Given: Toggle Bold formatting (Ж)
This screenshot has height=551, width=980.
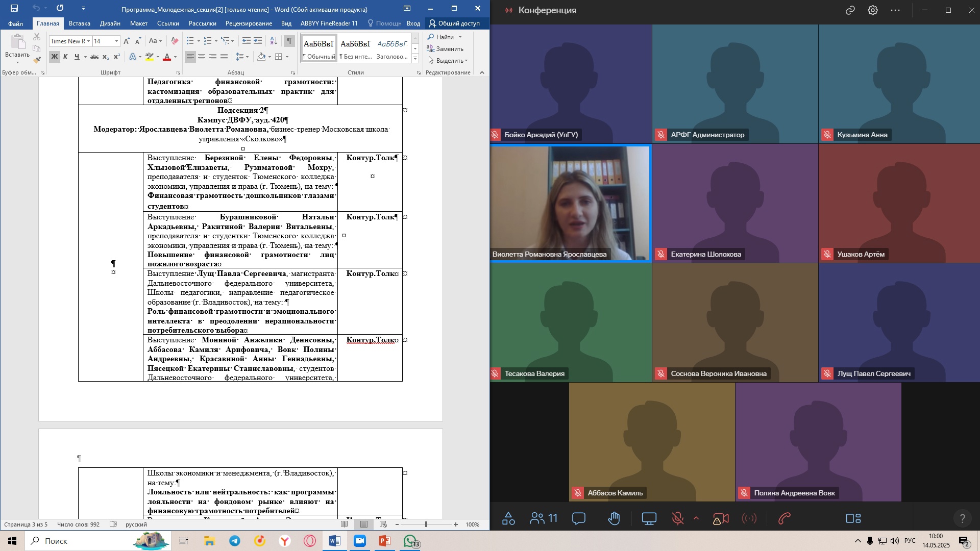Looking at the screenshot, I should coord(55,57).
